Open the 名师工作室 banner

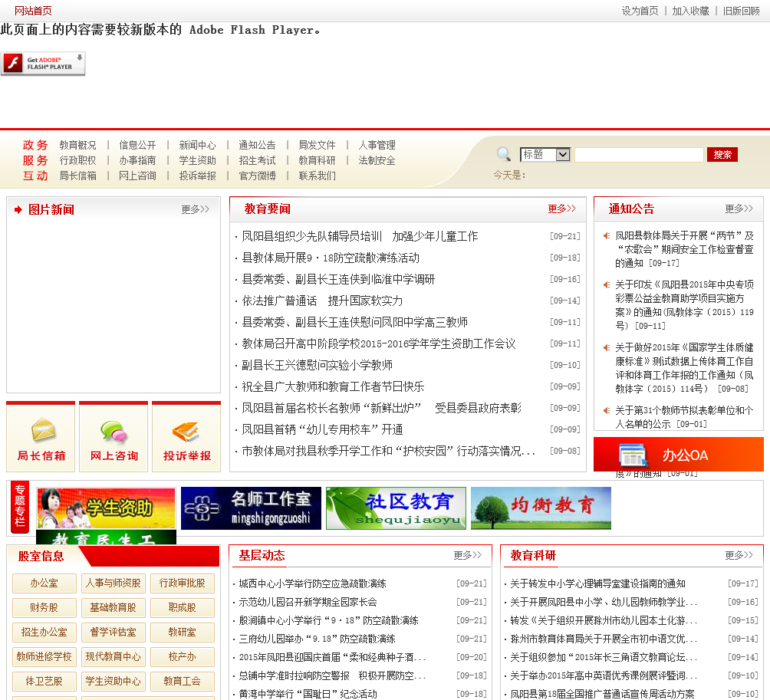[x=251, y=508]
